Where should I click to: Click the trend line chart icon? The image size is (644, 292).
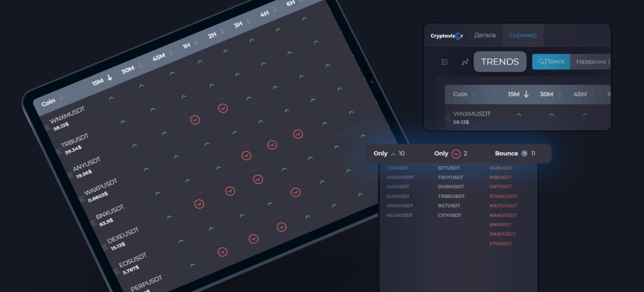465,62
